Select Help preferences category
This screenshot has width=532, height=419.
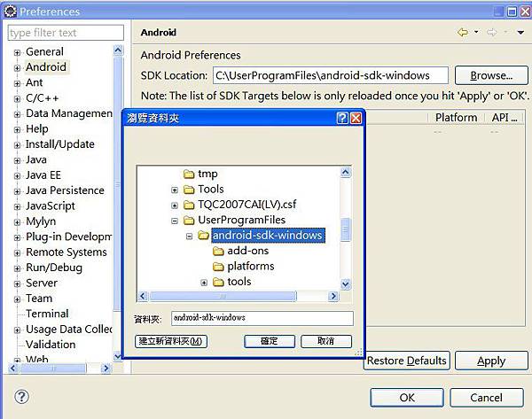(x=37, y=128)
